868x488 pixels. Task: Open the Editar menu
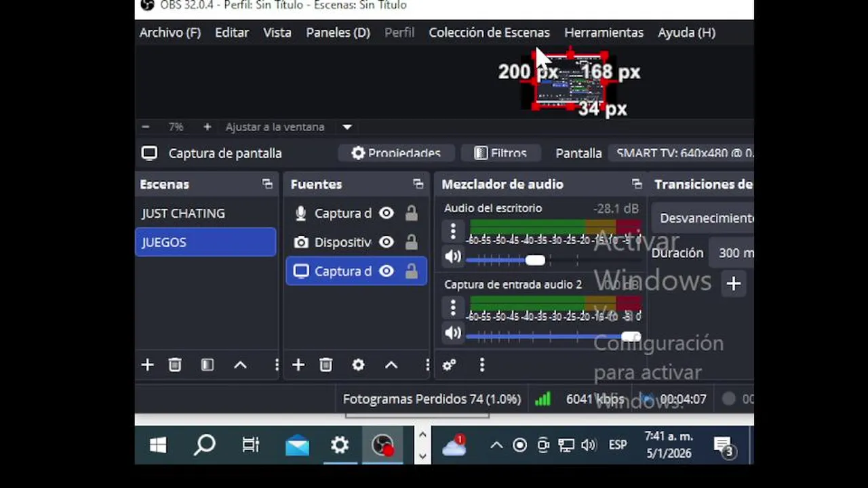click(232, 33)
